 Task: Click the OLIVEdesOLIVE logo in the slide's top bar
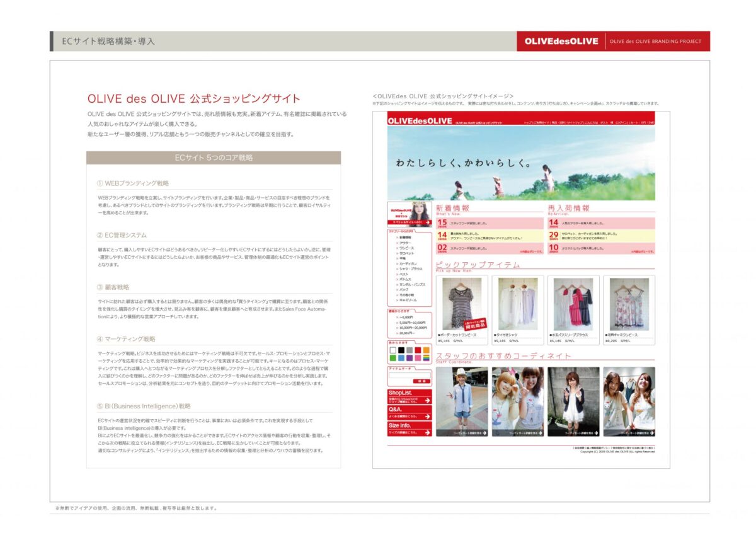click(x=561, y=41)
